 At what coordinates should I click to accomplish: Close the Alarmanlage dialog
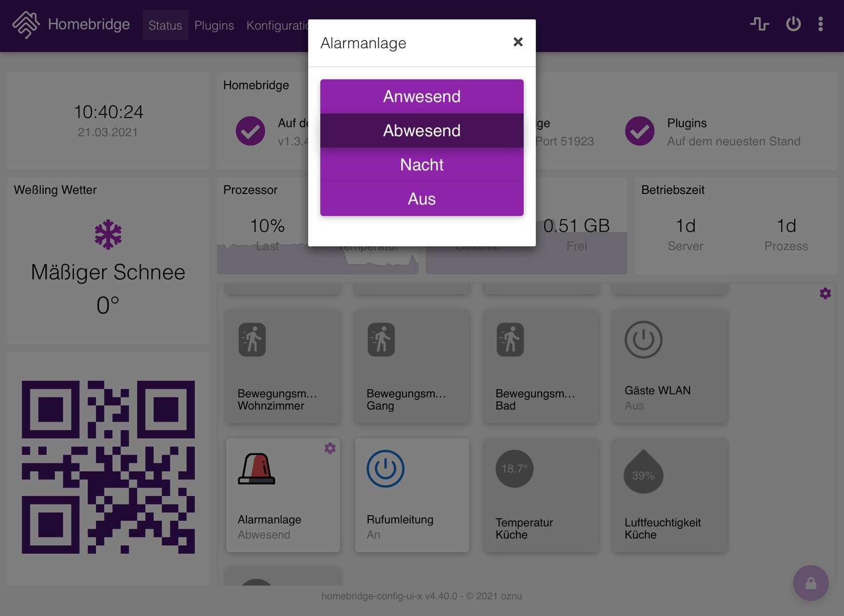tap(518, 42)
